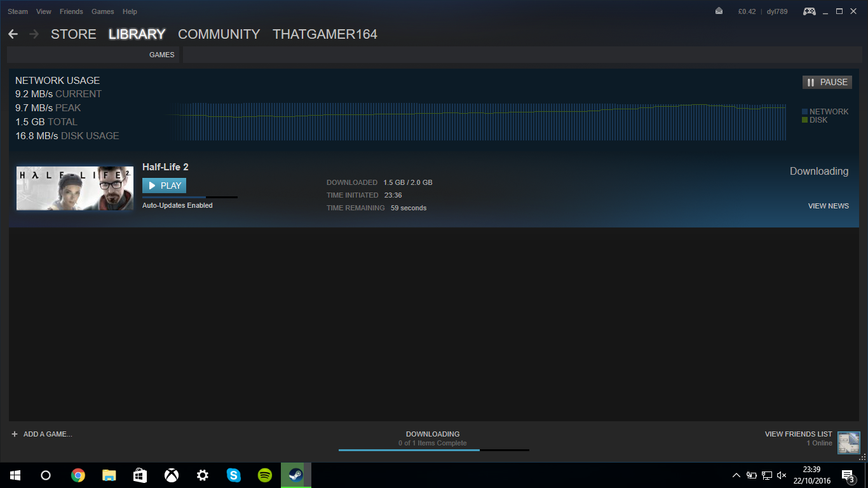868x488 pixels.
Task: Go to the STORE section
Action: click(74, 34)
